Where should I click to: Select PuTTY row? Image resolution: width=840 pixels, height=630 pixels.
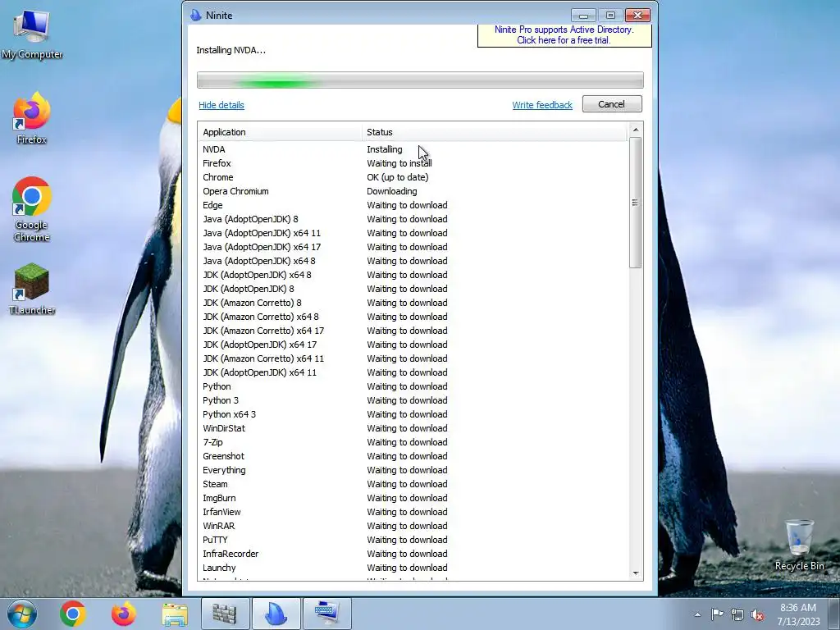413,540
